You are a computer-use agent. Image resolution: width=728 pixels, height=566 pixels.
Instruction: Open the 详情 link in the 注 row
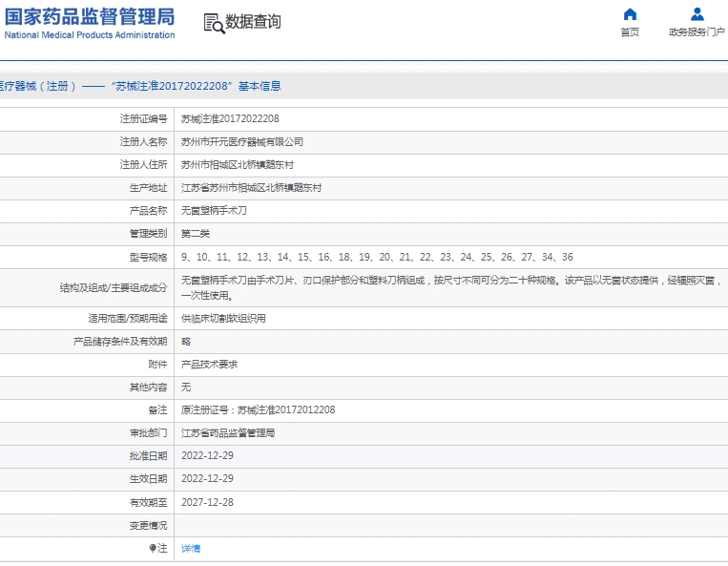tap(191, 549)
